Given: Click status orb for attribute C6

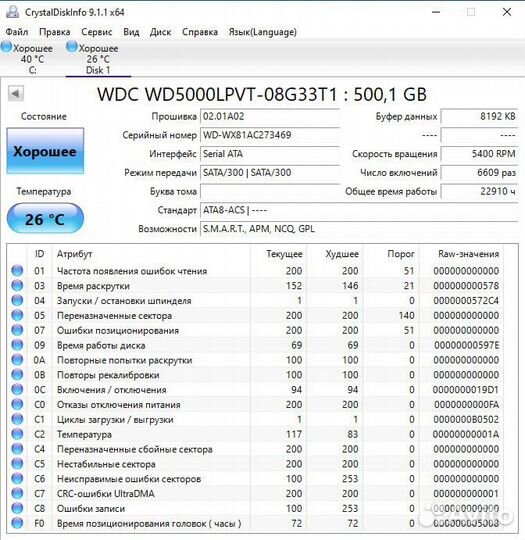Looking at the screenshot, I should click(x=17, y=478).
